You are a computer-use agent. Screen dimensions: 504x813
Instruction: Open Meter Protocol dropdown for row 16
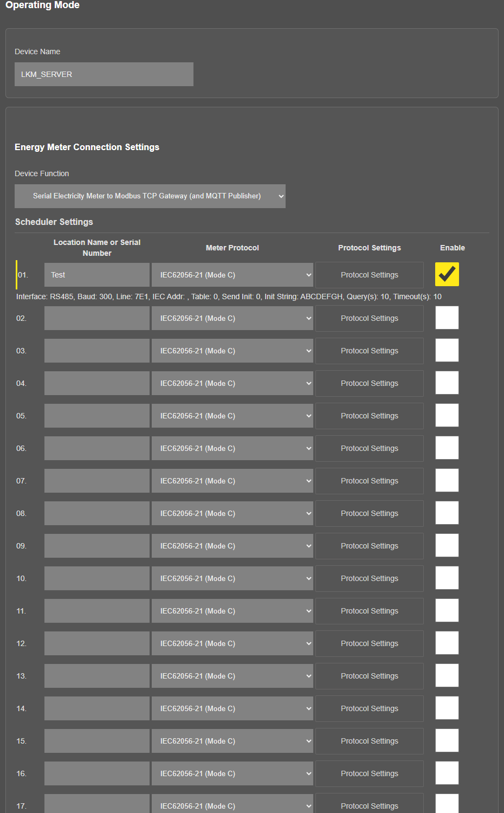232,773
